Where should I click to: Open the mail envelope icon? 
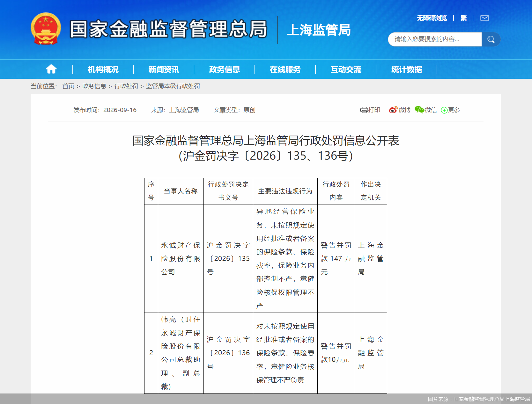484,18
